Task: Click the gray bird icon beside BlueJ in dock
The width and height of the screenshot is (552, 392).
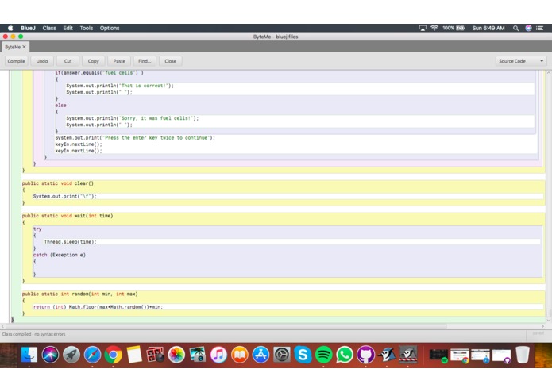Action: tap(408, 355)
